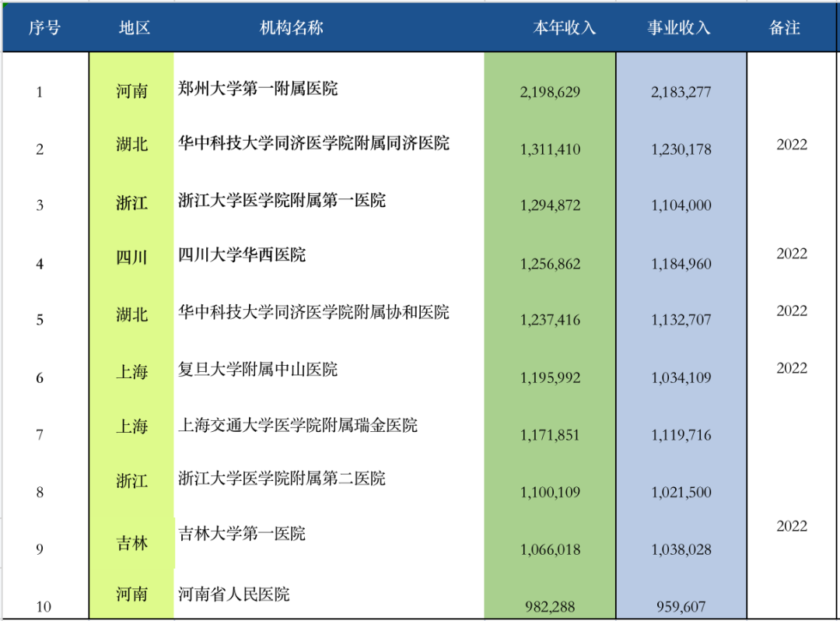Click 复旦大学附属中山医院 in the table

pos(258,370)
